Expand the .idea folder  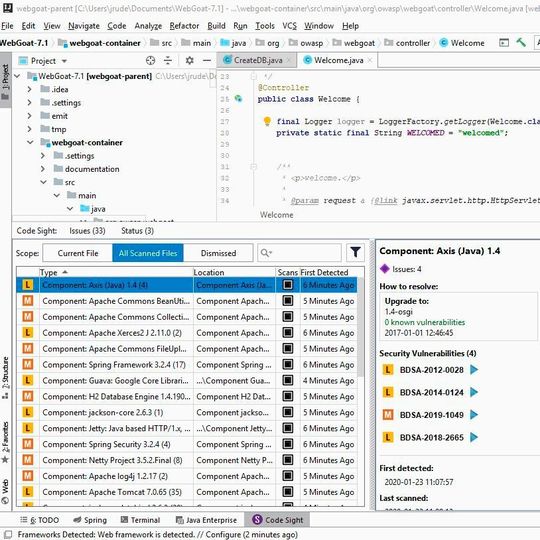click(30, 89)
